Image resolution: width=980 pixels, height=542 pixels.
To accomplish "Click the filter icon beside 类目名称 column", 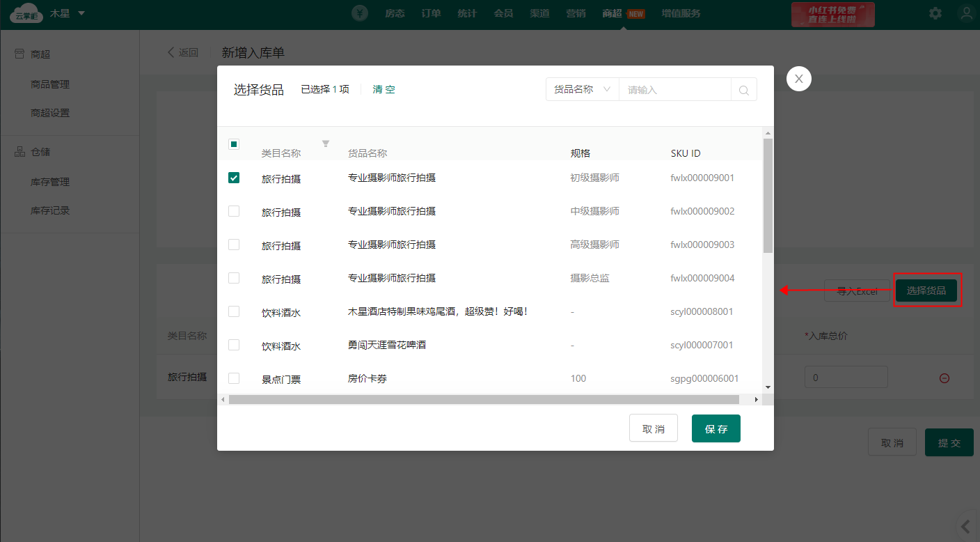I will [x=326, y=144].
